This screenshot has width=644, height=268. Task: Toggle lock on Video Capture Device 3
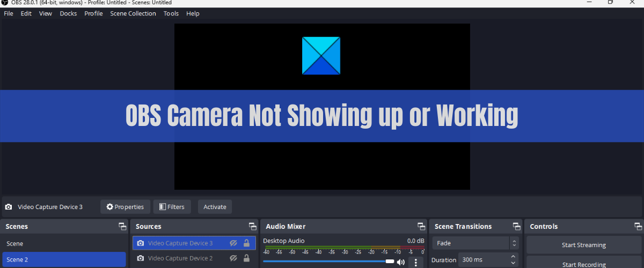(x=246, y=243)
